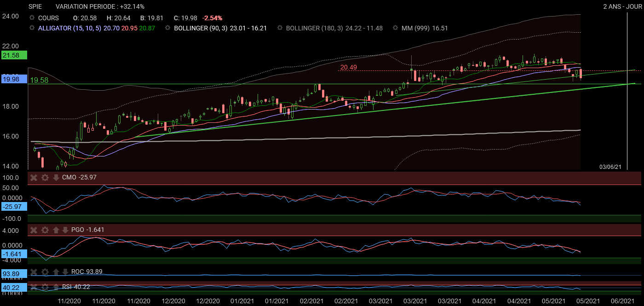Click the CMO -25.97 panel title
The image size is (644, 306).
coord(79,178)
